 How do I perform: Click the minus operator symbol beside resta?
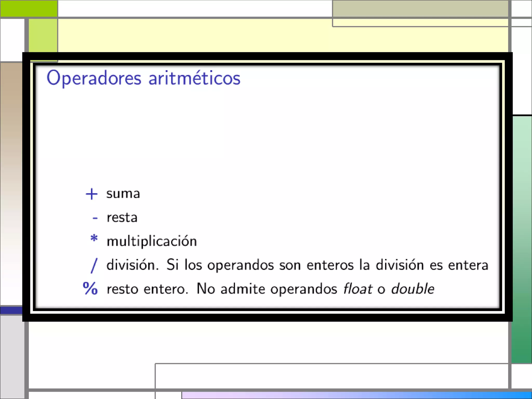click(95, 218)
